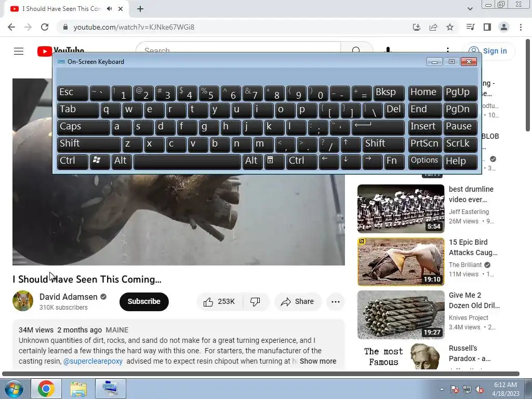Open the @superclearepoxy link
Image resolution: width=532 pixels, height=399 pixels.
93,362
